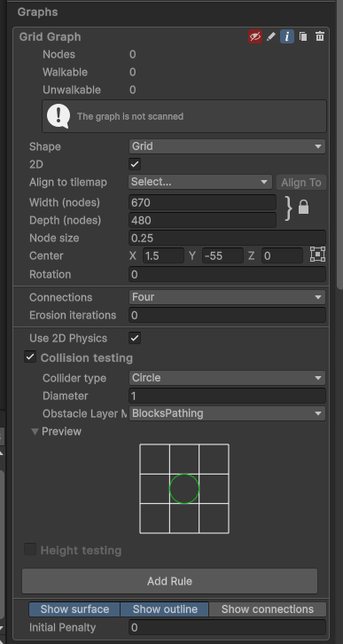Click the snap center icon beside Z field

(x=318, y=255)
